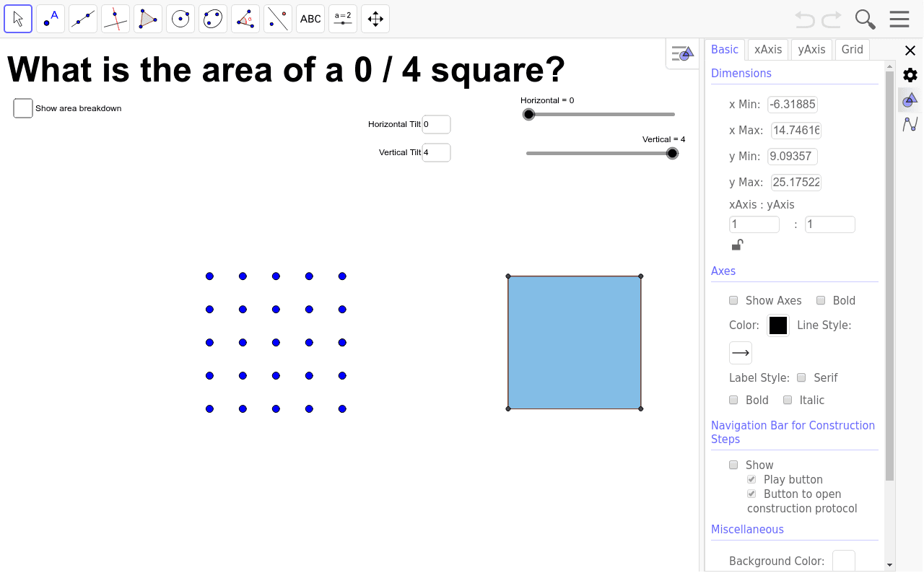Click the Undo arrow
This screenshot has width=924, height=573.
point(804,19)
